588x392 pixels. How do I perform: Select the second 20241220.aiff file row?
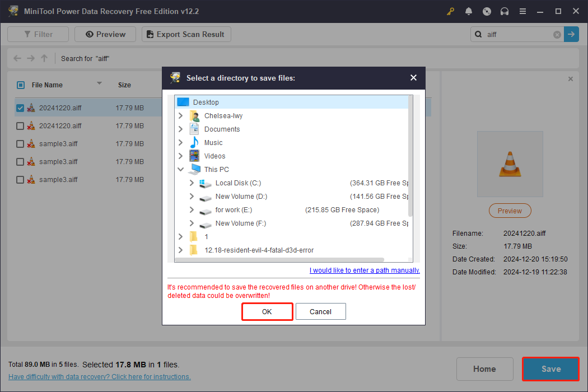click(88, 126)
